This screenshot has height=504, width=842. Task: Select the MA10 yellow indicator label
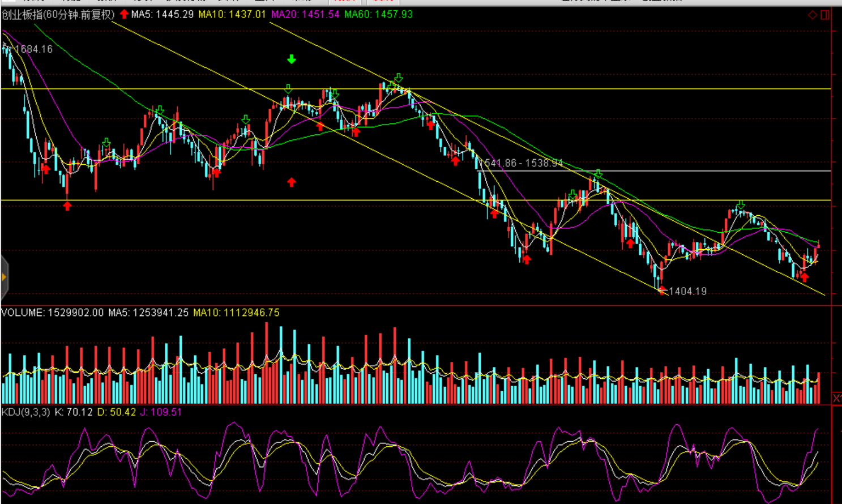pyautogui.click(x=232, y=14)
